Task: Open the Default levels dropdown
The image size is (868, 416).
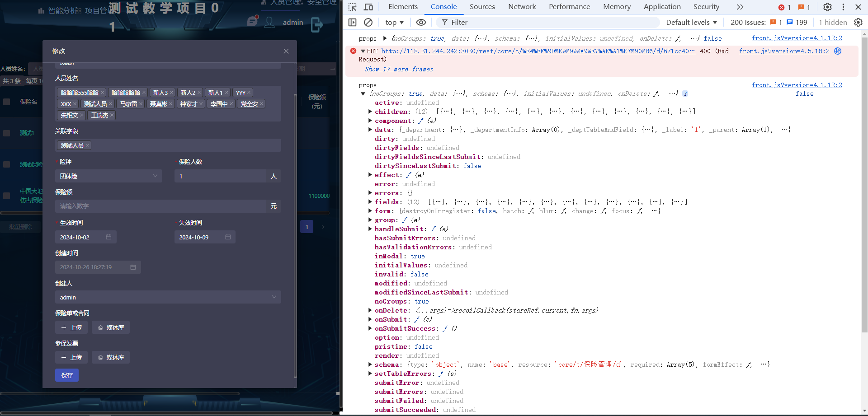Action: (692, 22)
